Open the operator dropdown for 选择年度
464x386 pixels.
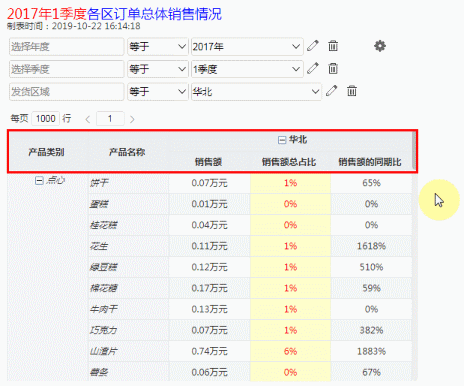coord(158,47)
